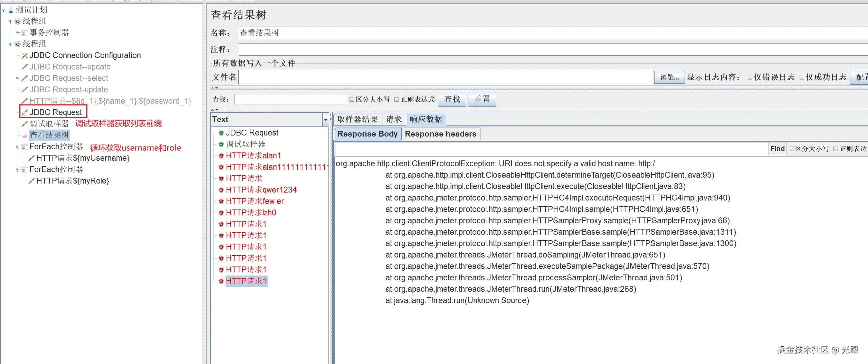Click the 查看结果树 listener icon in the plan tree

[25, 136]
